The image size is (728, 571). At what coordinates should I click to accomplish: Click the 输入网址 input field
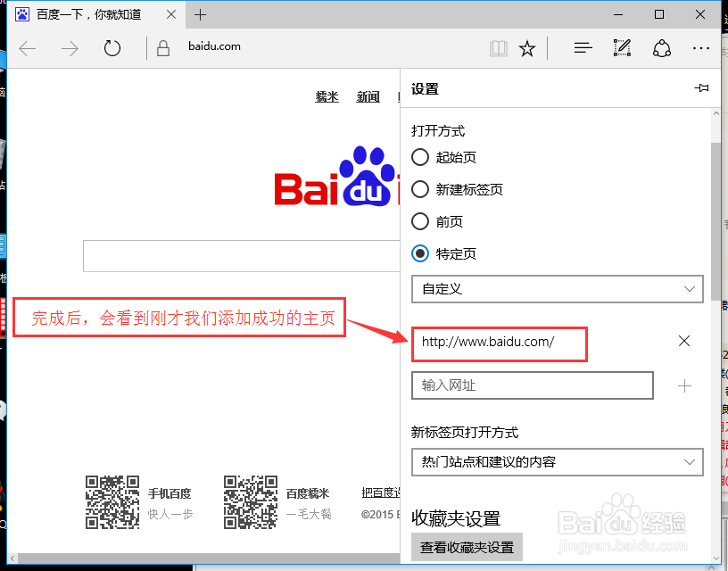(532, 385)
